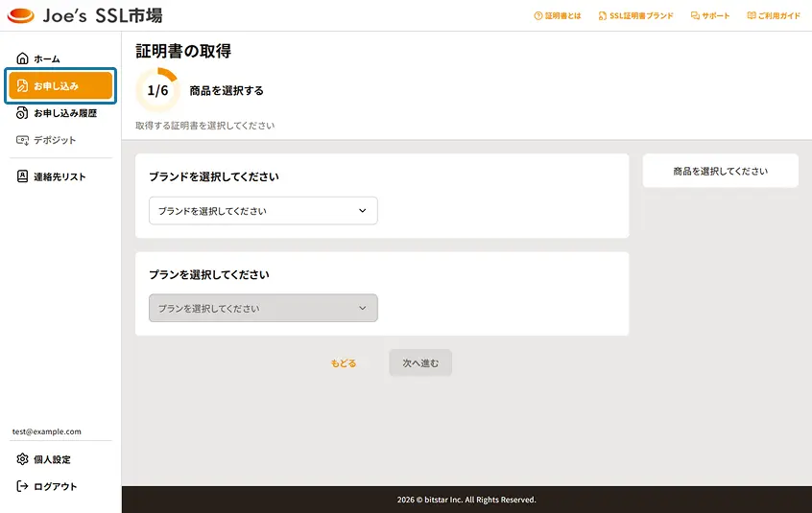Click the icon beside SSL証明書ブランド
This screenshot has width=812, height=513.
point(602,16)
